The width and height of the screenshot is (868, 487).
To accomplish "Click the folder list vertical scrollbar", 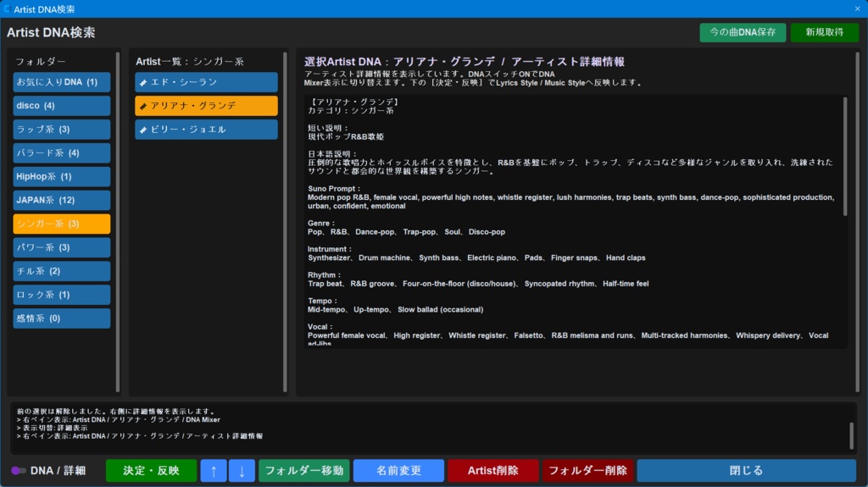I will (117, 222).
